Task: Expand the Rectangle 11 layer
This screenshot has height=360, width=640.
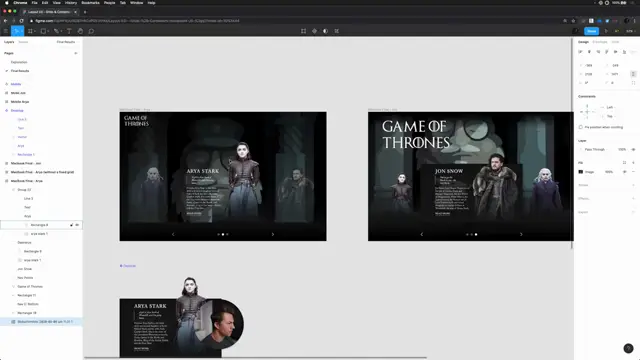Action: point(13,295)
